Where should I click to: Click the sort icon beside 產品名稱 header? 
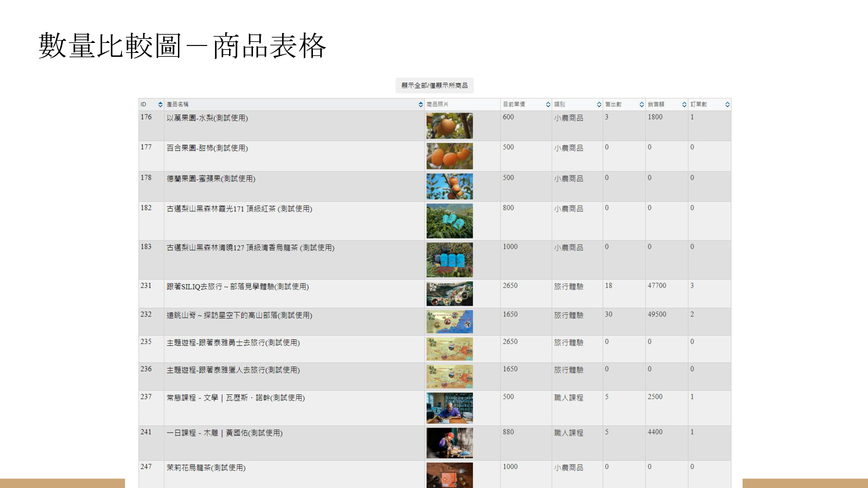(420, 104)
